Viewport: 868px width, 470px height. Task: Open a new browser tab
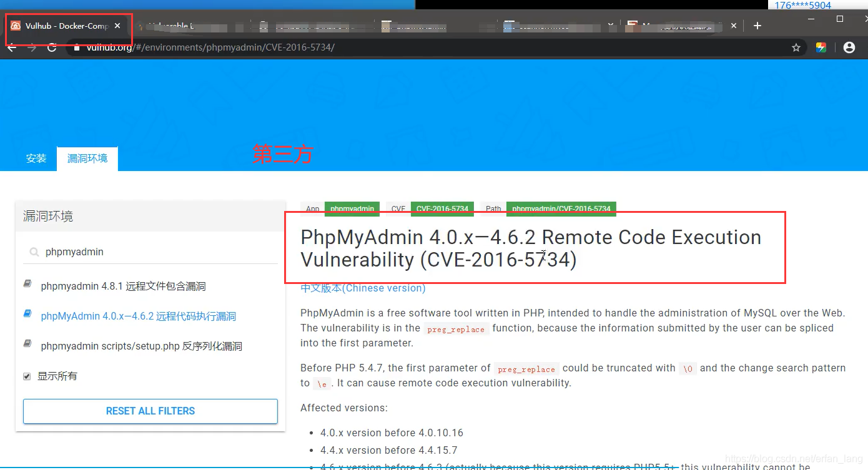[757, 26]
